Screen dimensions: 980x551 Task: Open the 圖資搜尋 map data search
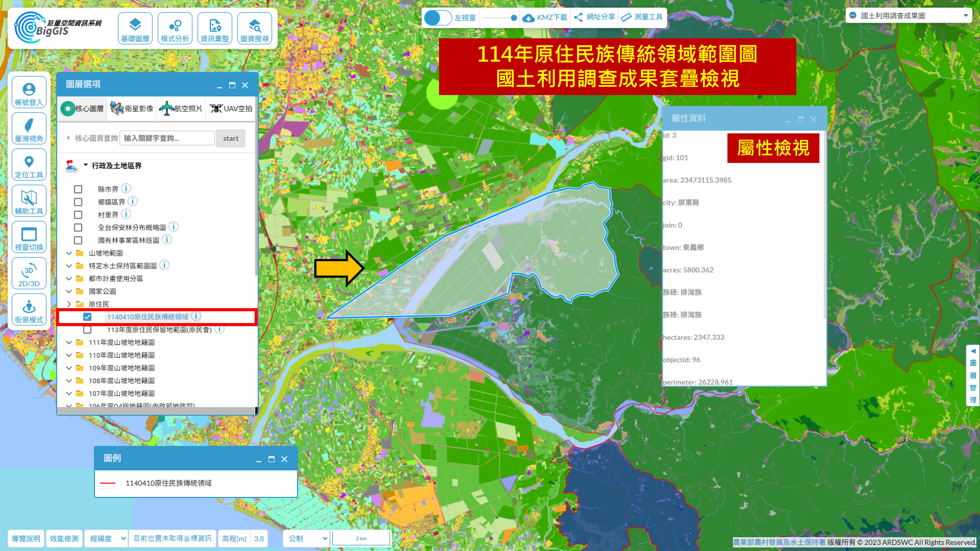pyautogui.click(x=255, y=28)
